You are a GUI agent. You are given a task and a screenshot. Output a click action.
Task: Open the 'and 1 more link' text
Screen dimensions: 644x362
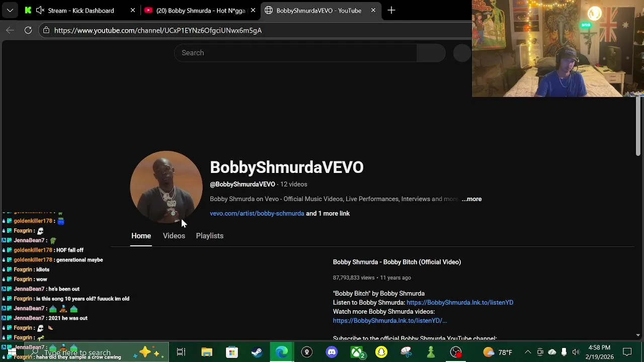[x=328, y=213]
